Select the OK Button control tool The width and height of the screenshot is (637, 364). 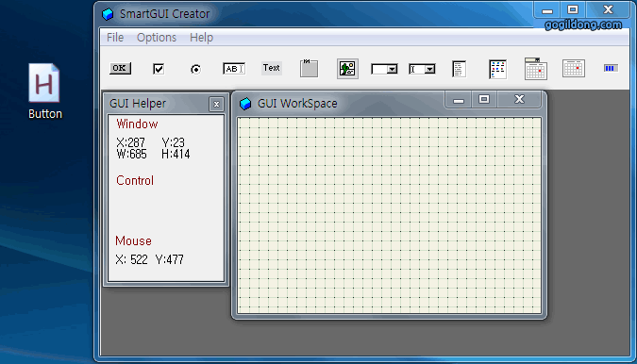point(120,68)
